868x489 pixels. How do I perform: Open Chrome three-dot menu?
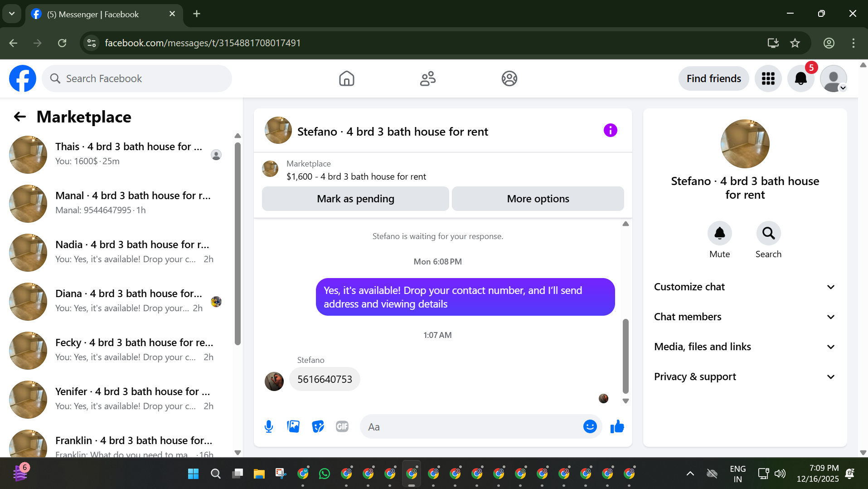click(x=853, y=43)
